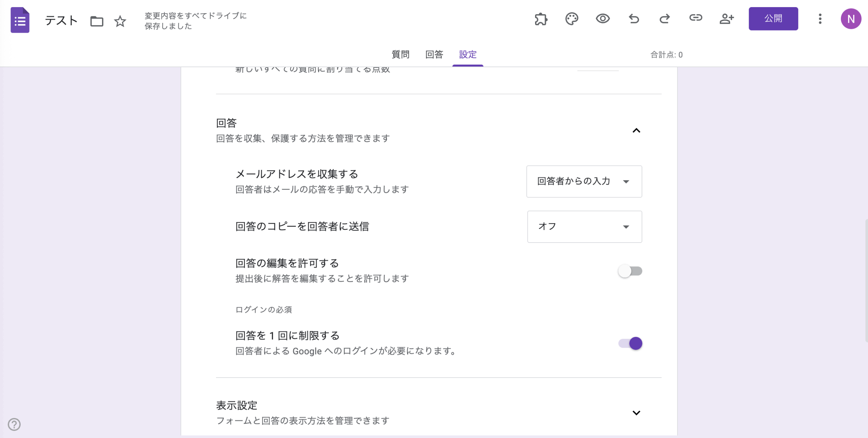
Task: Open the 回答のコピーを回答者に送信 dropdown
Action: [x=584, y=226]
